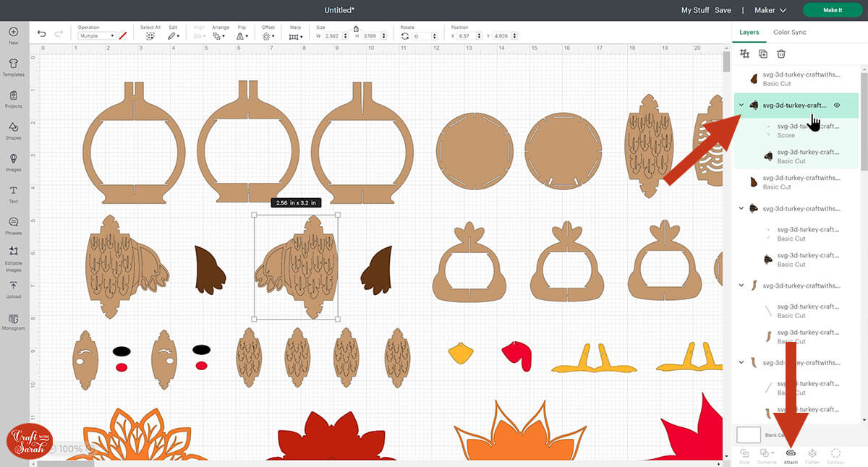Image resolution: width=868 pixels, height=467 pixels.
Task: Click the Group icon in the Layers panel
Action: (x=744, y=54)
